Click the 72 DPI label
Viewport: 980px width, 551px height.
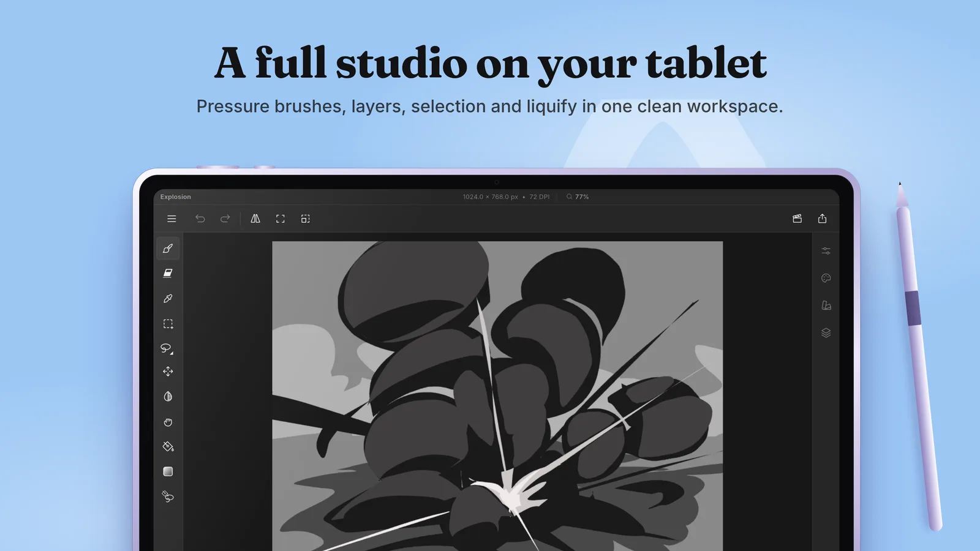(x=540, y=197)
